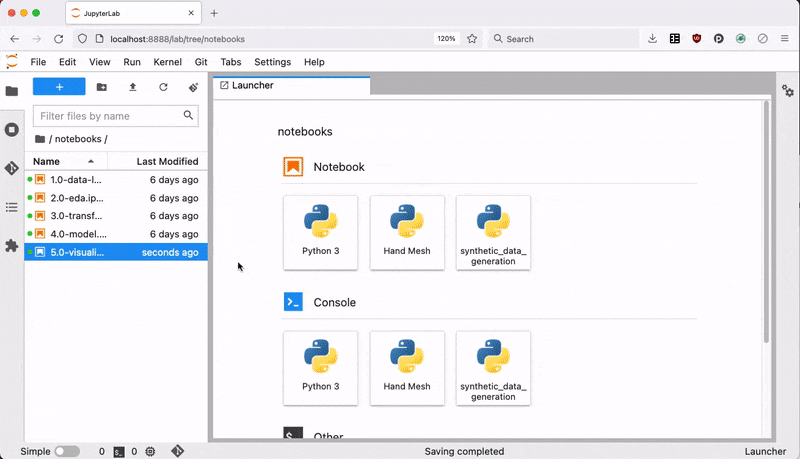Click the Launcher label in status bar
The image size is (800, 459).
click(x=765, y=451)
